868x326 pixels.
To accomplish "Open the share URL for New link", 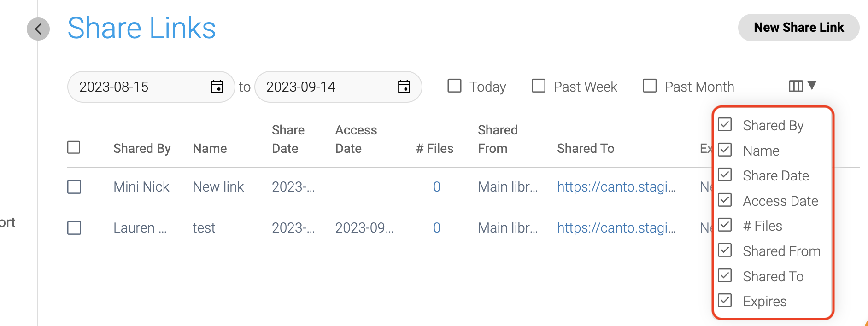I will tap(617, 186).
